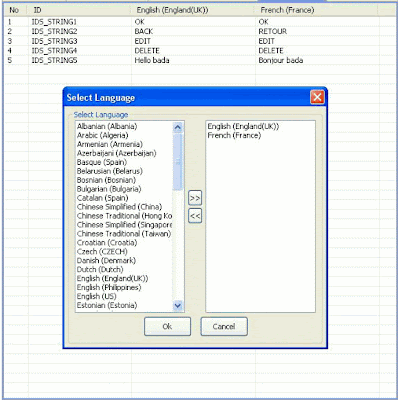
Task: Select Chinese Traditional (Taiwan) entry
Action: (124, 234)
